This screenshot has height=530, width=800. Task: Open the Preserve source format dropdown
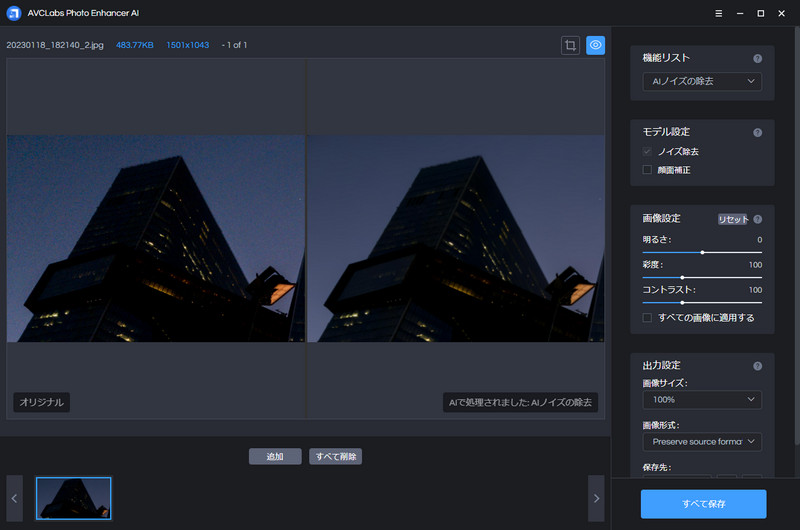coord(701,441)
